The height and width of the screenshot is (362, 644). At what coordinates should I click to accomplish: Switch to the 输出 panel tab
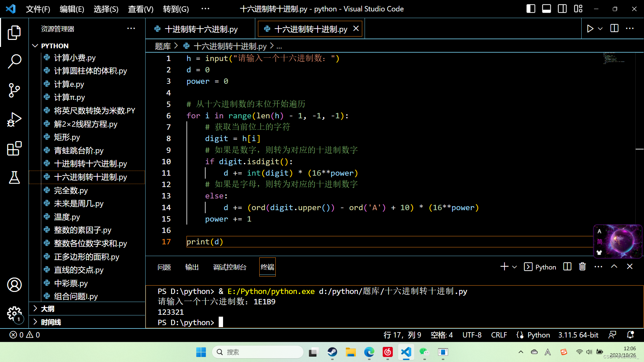192,267
